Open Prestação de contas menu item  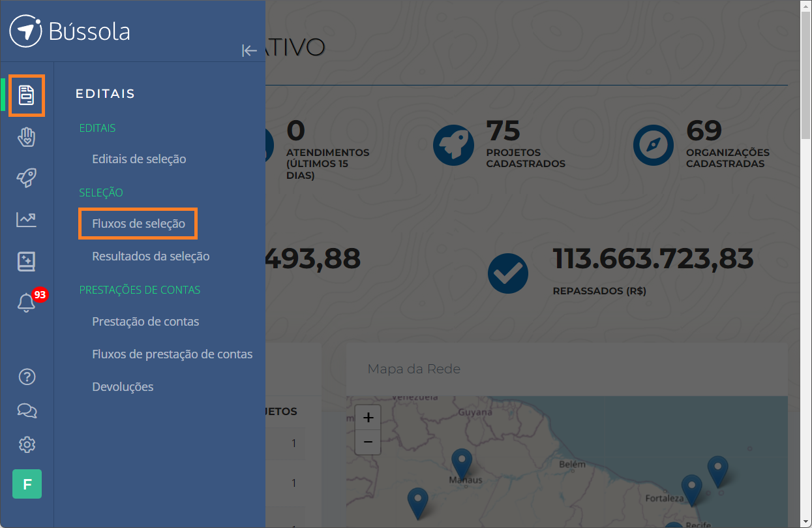click(145, 322)
